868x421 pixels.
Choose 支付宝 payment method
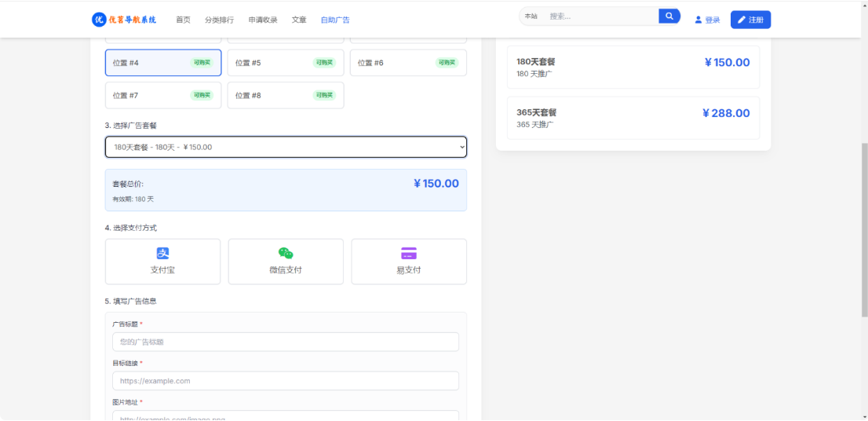(x=162, y=262)
